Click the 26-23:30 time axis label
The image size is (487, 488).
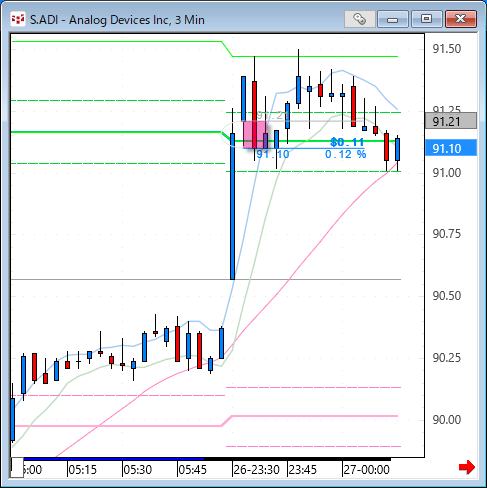pyautogui.click(x=256, y=470)
